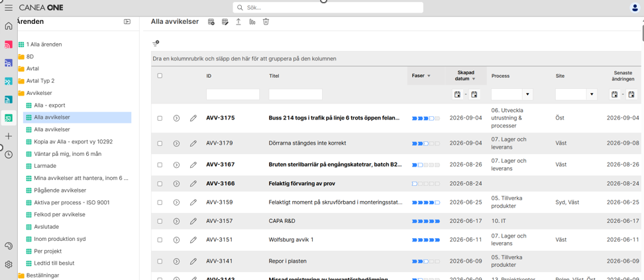Select the Larmade view

(x=45, y=166)
